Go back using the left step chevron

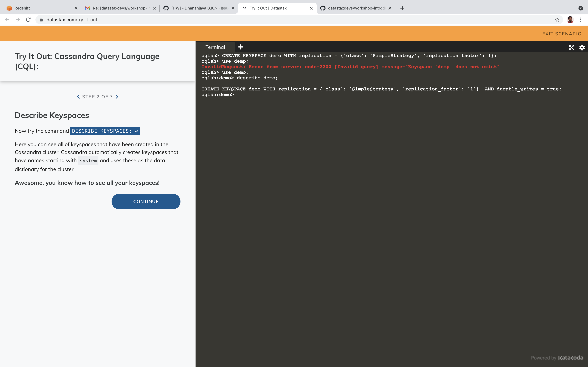point(78,97)
